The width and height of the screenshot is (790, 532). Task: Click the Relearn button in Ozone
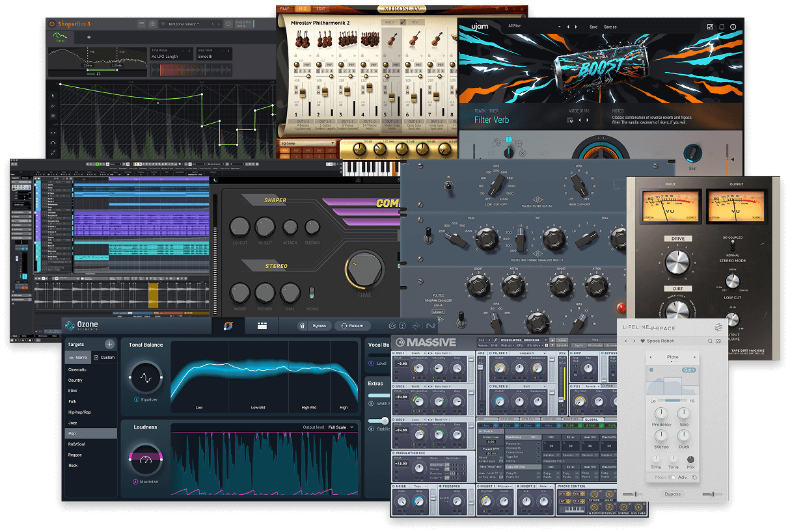pos(352,326)
